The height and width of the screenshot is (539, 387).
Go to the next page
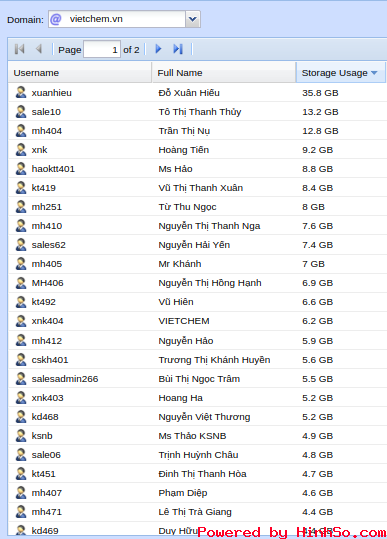(158, 49)
